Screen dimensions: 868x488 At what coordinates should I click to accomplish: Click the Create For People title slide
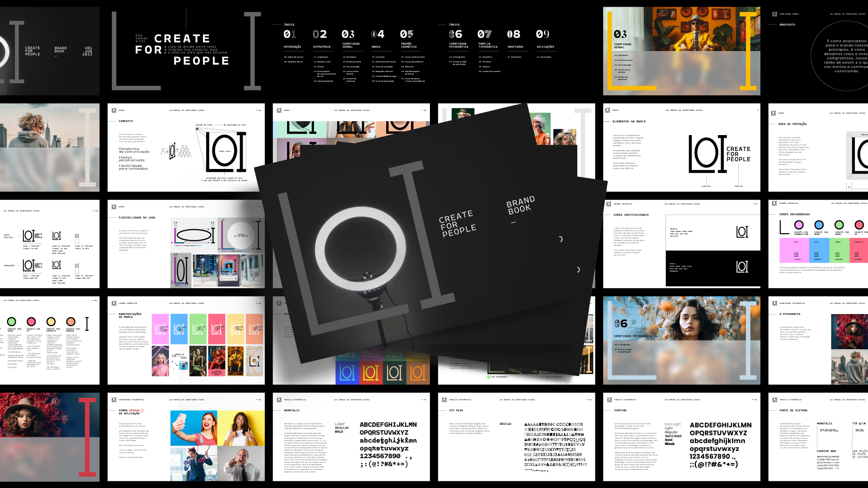click(x=186, y=51)
